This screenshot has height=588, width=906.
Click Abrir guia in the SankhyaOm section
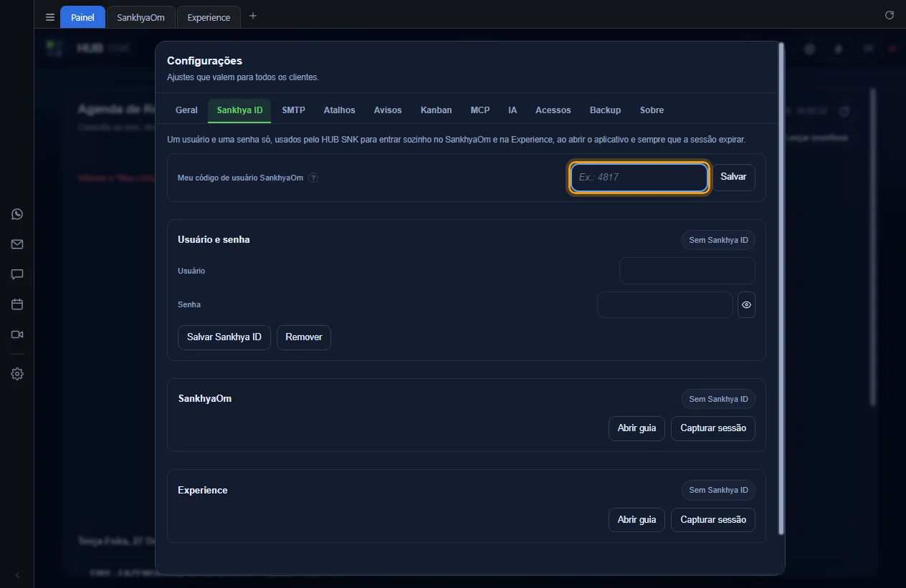(x=636, y=428)
